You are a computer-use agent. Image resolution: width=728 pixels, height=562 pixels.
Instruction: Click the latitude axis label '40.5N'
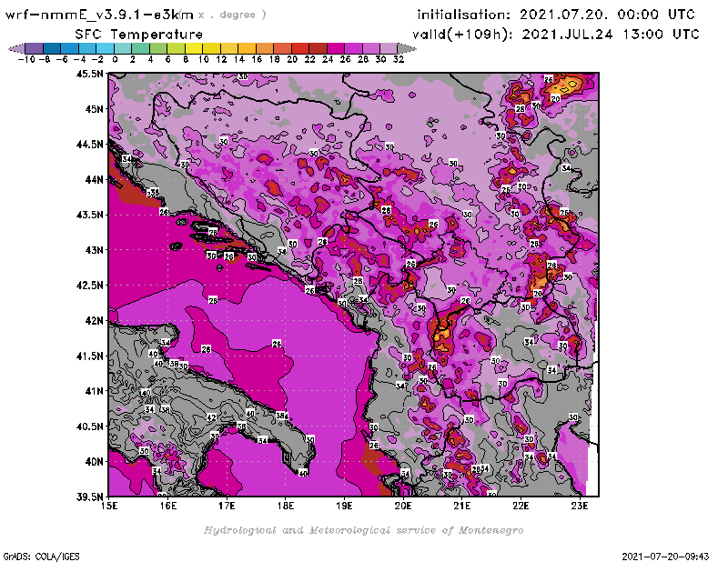coord(90,426)
